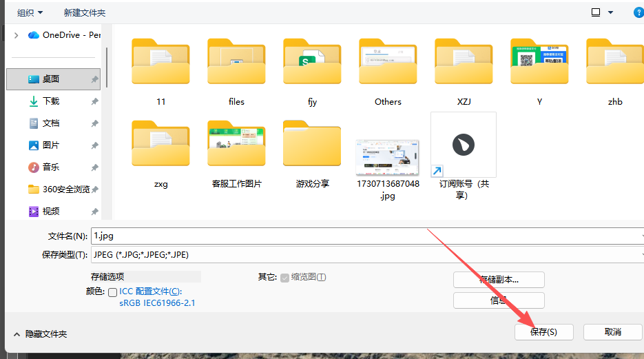Unpin 桌面 via its pin icon
The width and height of the screenshot is (644, 359).
(95, 79)
